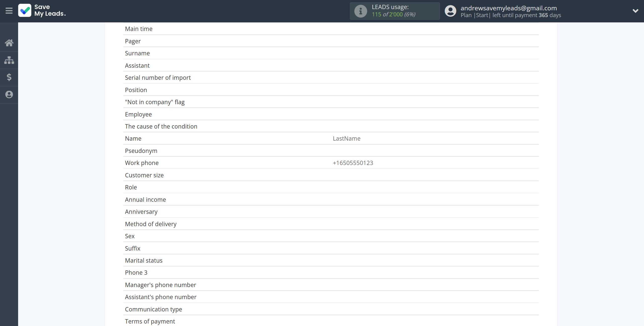Select the 'Sex' row
644x326 pixels.
pos(331,236)
